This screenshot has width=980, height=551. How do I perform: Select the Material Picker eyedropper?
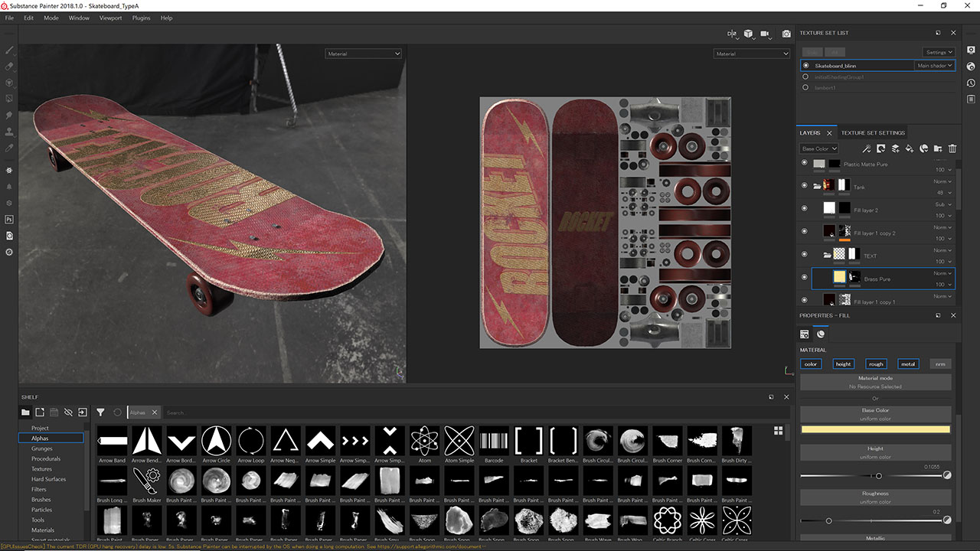(x=9, y=147)
